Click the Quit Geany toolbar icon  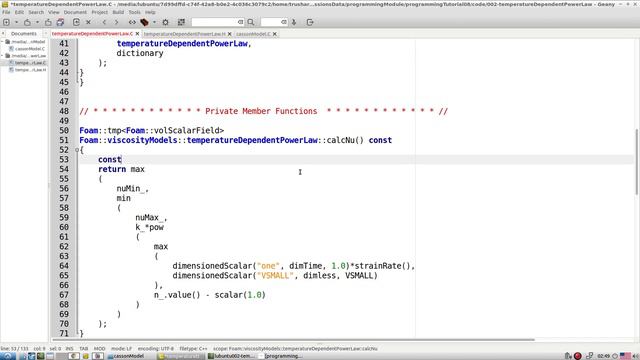[310, 22]
